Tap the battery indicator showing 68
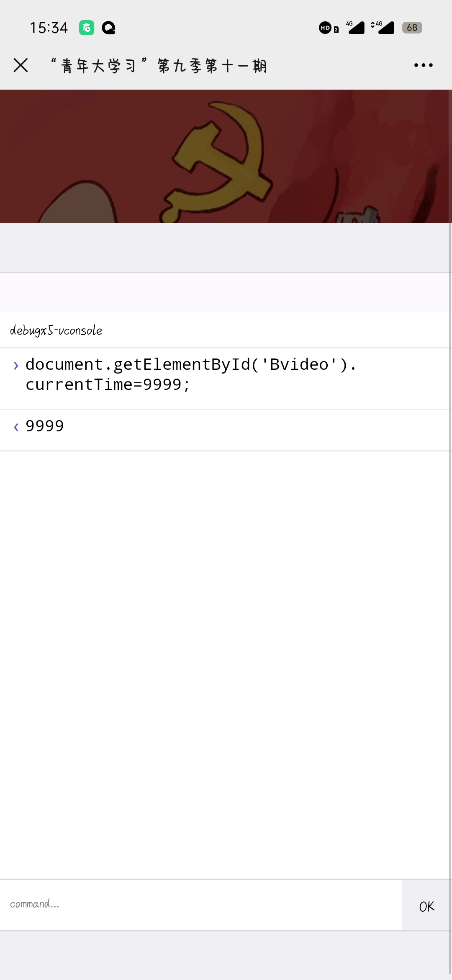Screen dimensions: 452x980 click(x=412, y=28)
